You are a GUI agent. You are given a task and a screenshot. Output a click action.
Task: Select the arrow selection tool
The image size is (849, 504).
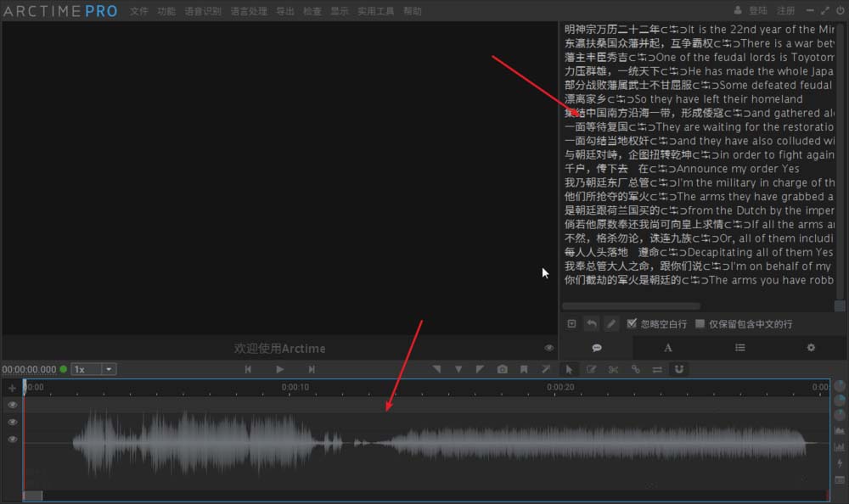click(570, 369)
